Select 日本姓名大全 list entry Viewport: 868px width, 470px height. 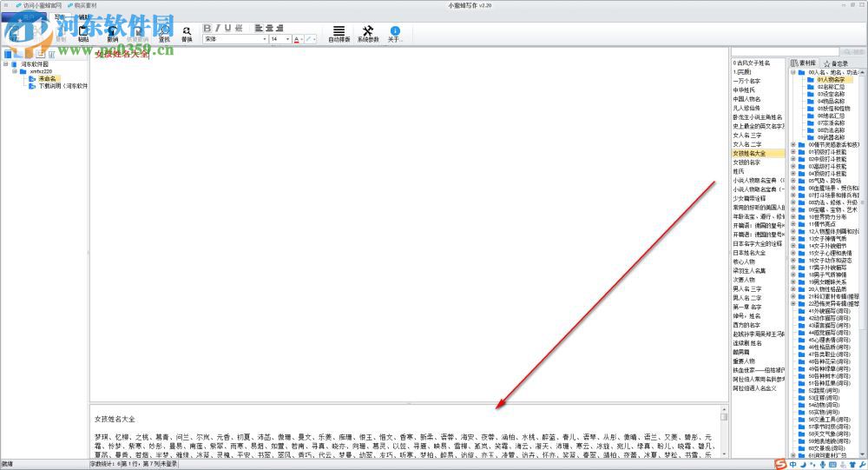click(750, 253)
